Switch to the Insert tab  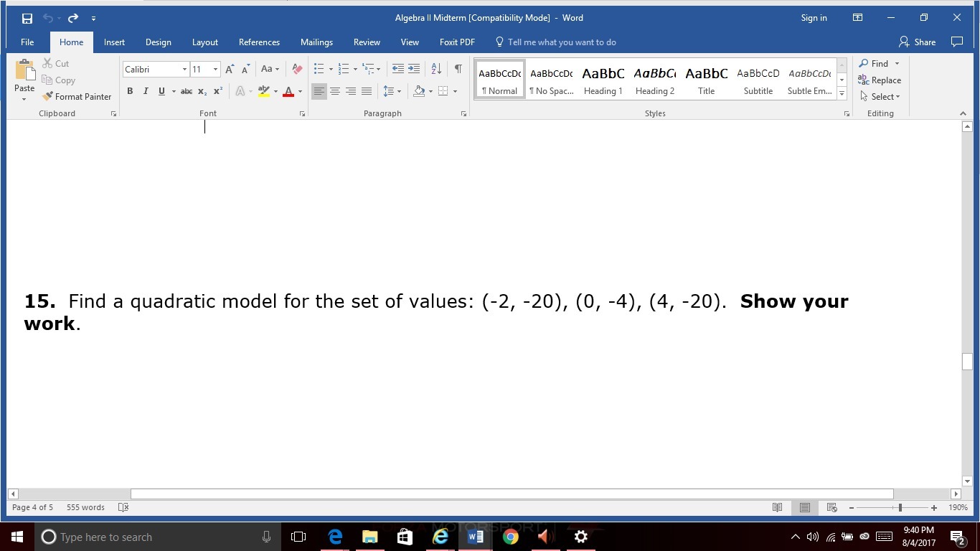tap(114, 42)
